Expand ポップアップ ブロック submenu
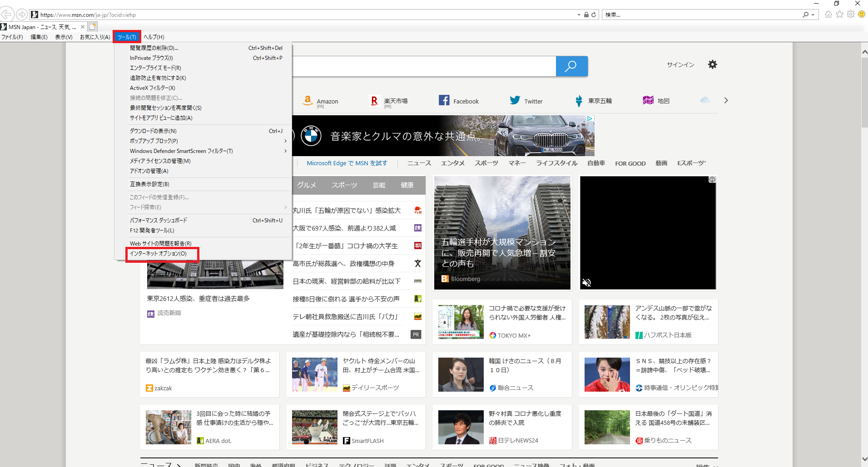Viewport: 868px width, 467px height. [285, 141]
